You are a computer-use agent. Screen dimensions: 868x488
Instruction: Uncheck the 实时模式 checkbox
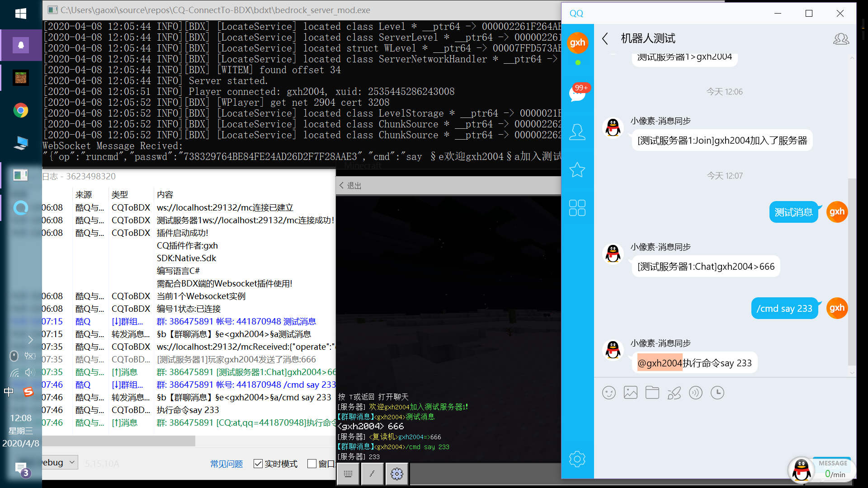point(258,464)
